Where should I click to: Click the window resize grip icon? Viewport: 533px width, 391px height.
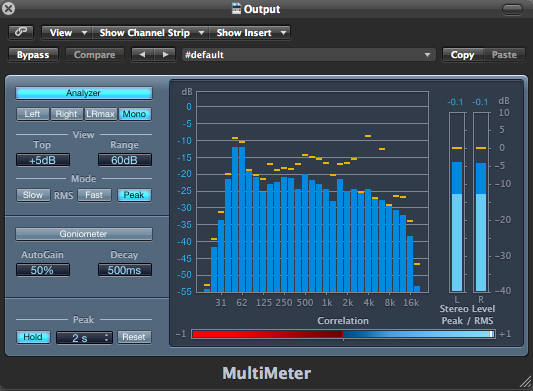526,382
